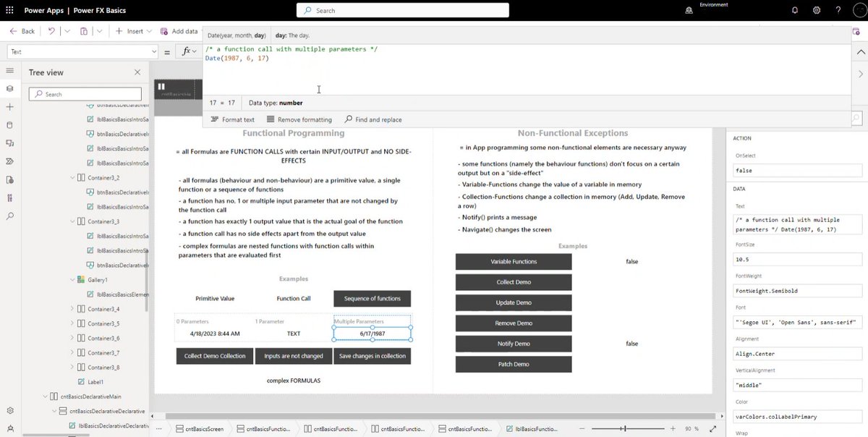This screenshot has height=437, width=868.
Task: Select Gallery1 item in tree view
Action: pos(98,279)
